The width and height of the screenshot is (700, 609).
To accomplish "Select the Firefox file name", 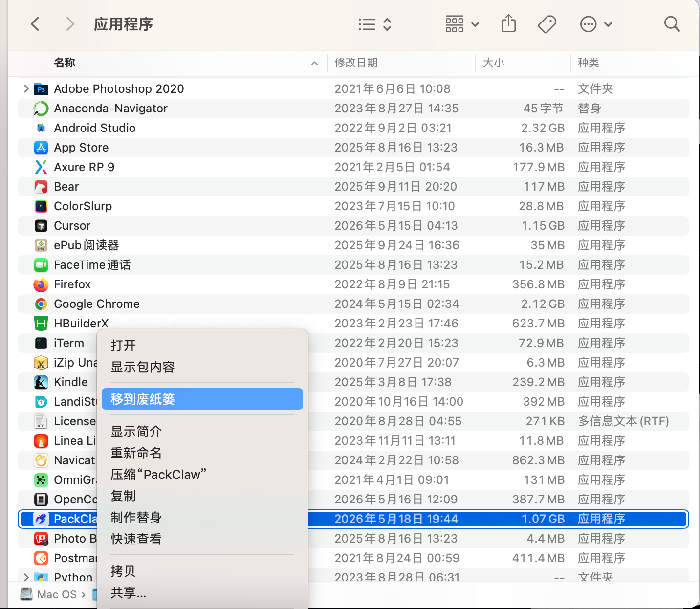I will click(x=72, y=284).
